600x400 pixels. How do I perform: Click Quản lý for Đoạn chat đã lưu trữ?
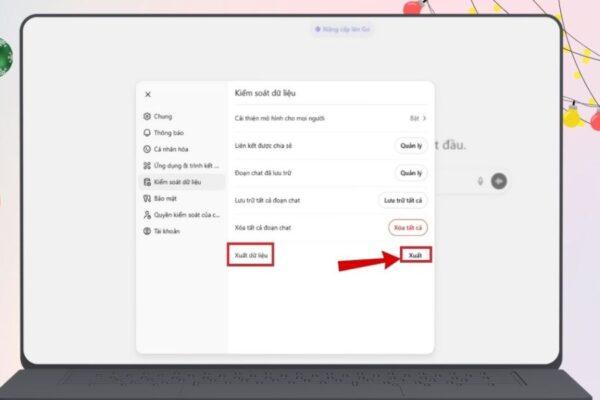coord(411,172)
